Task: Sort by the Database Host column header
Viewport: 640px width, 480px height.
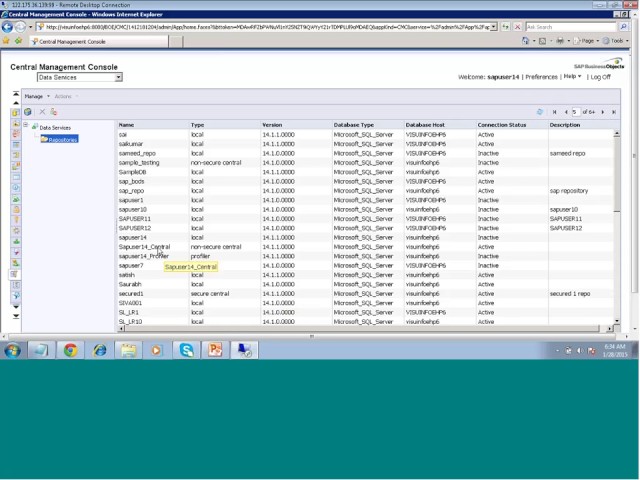Action: pos(425,125)
